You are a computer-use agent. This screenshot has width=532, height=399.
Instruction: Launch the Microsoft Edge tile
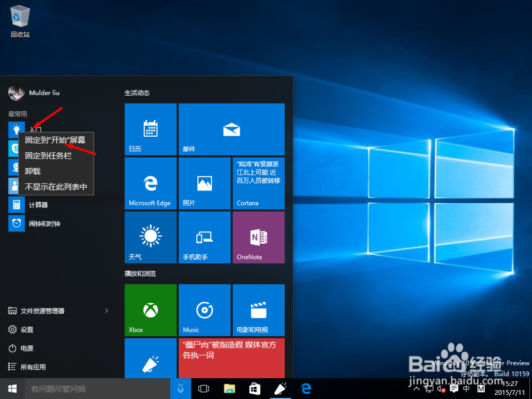click(151, 183)
